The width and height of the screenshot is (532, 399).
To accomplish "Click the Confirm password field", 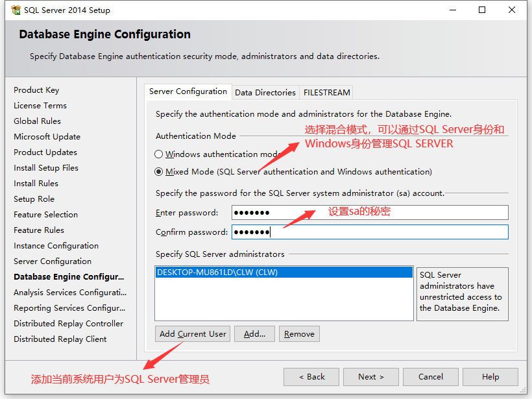I will (x=370, y=232).
